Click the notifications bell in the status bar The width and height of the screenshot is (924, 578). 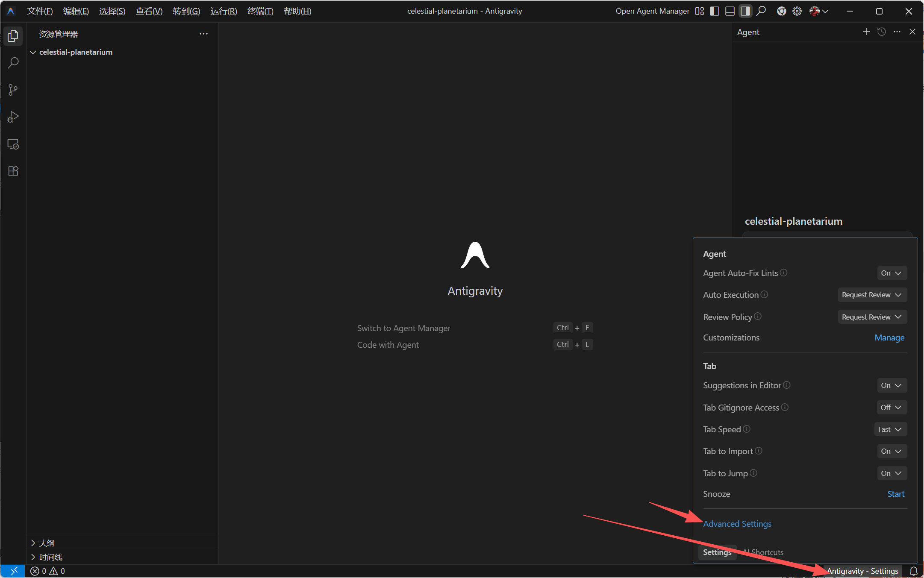pyautogui.click(x=914, y=571)
